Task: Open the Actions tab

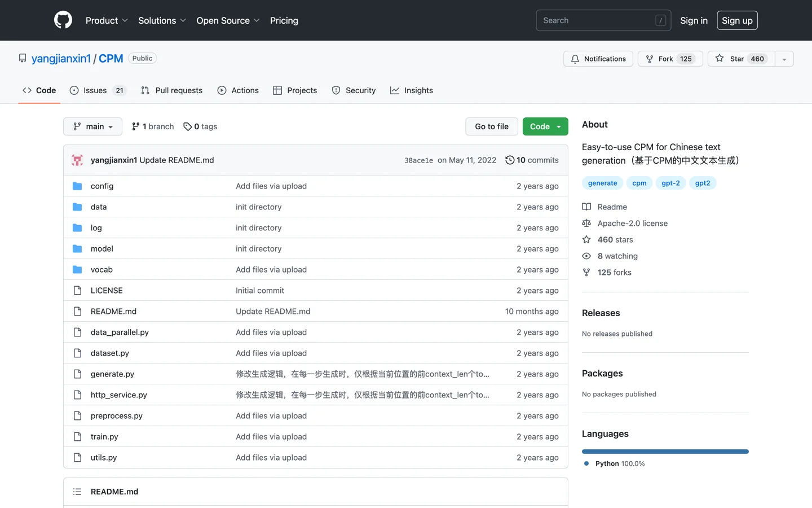Action: [x=238, y=90]
